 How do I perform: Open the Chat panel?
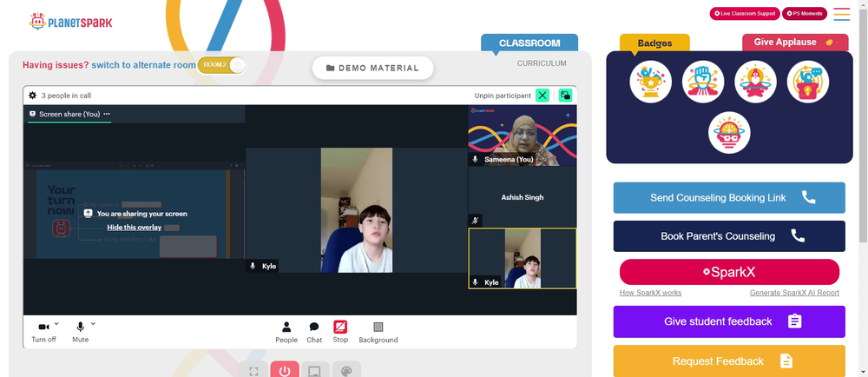[314, 333]
